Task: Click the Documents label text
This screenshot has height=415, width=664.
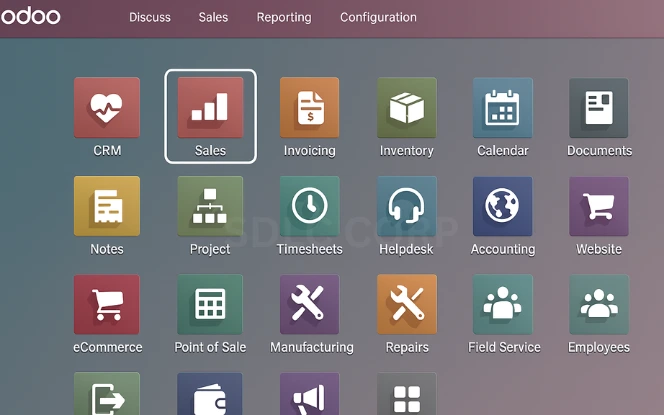Action: point(599,150)
